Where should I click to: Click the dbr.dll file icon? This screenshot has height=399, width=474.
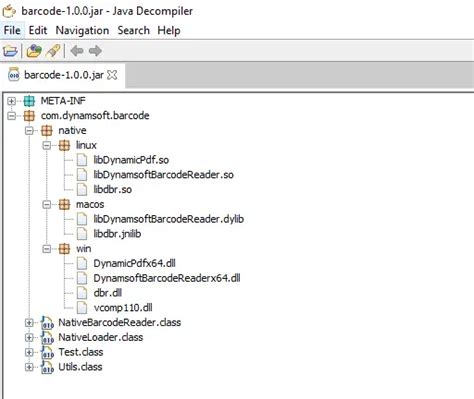click(x=82, y=293)
